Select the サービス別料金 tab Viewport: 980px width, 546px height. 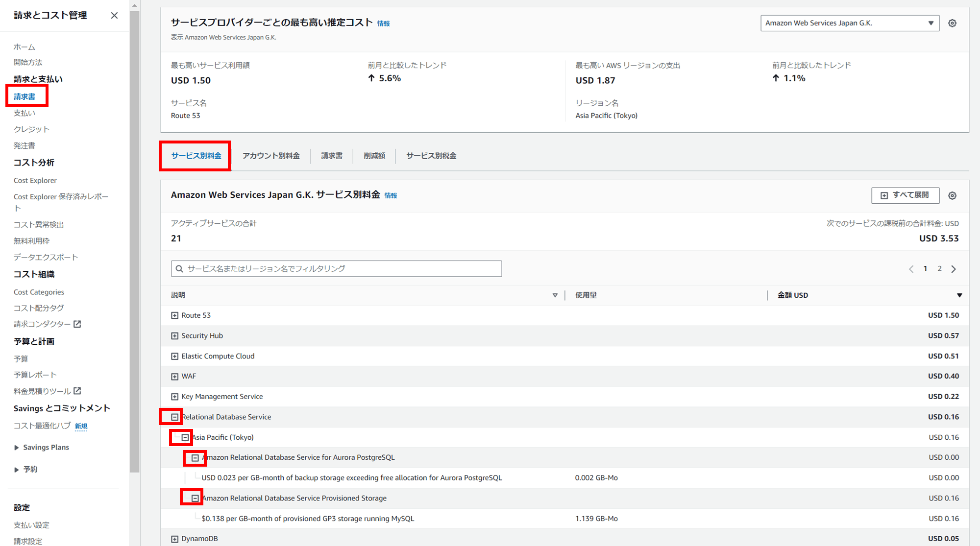tap(196, 156)
